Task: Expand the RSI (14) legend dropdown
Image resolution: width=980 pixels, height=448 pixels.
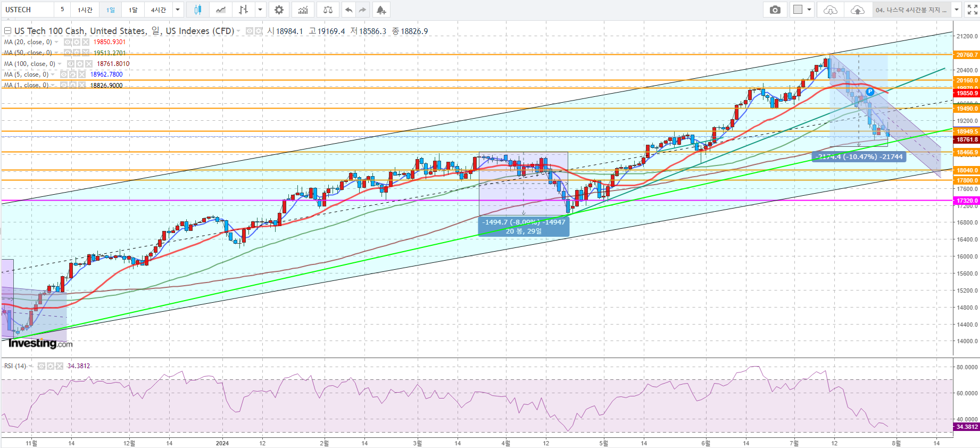Action: [x=31, y=366]
